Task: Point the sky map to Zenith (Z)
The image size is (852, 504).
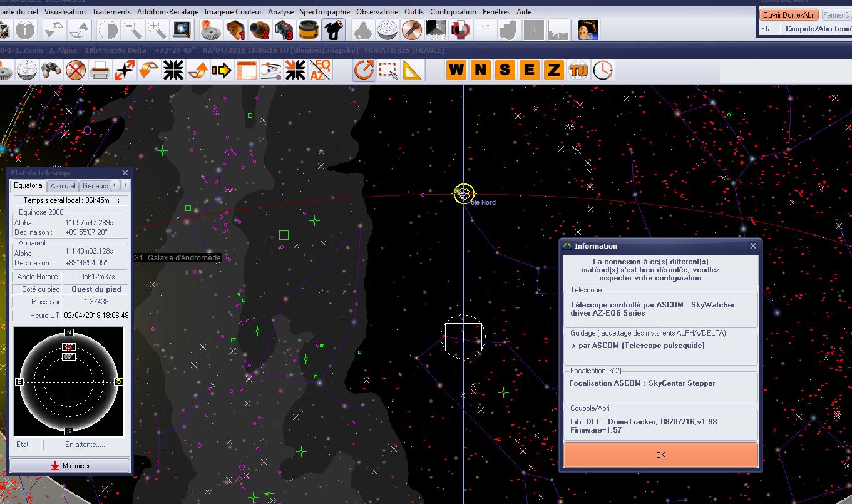Action: [553, 70]
